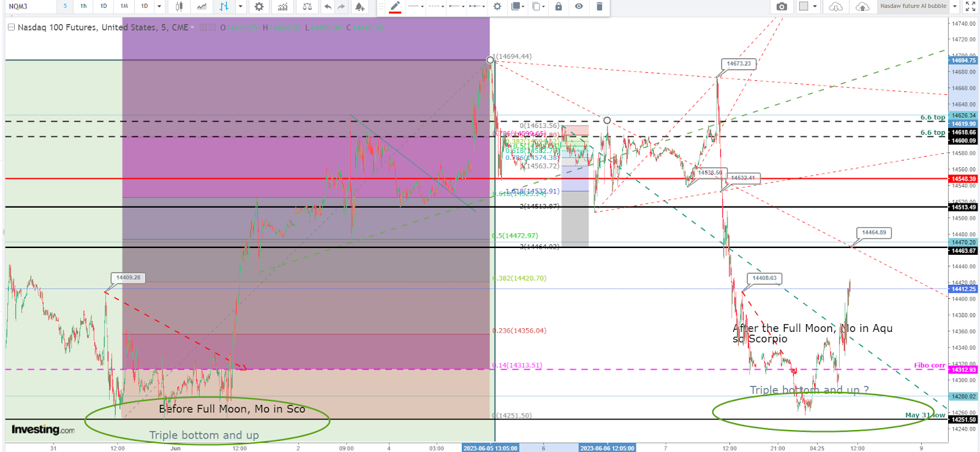Select the 1M interval

point(124,6)
